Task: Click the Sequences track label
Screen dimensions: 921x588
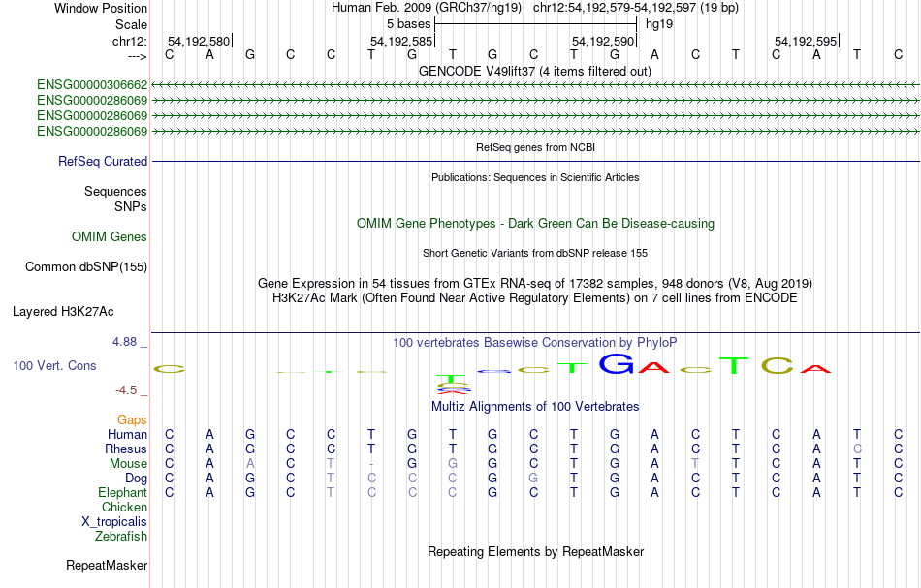Action: [x=115, y=191]
